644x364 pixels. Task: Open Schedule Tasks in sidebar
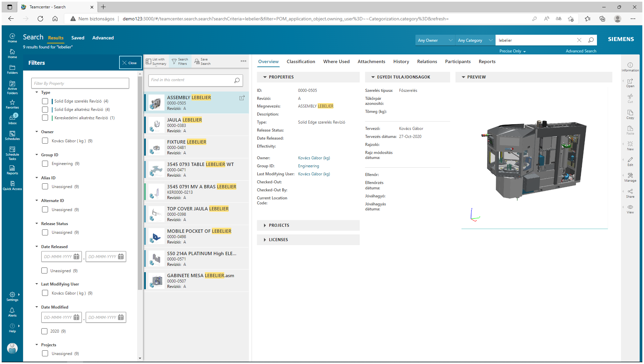coord(12,153)
